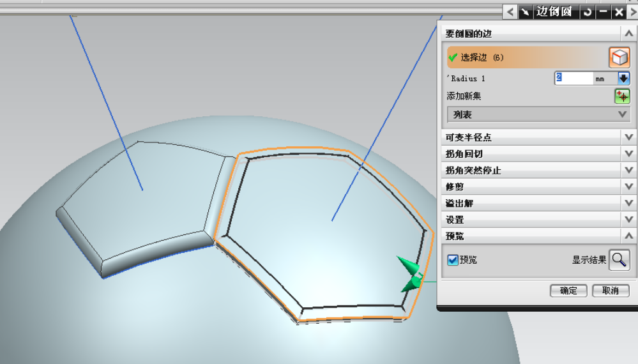The height and width of the screenshot is (364, 638).
Task: Click the next arrow in dialog title bar
Action: 633,11
